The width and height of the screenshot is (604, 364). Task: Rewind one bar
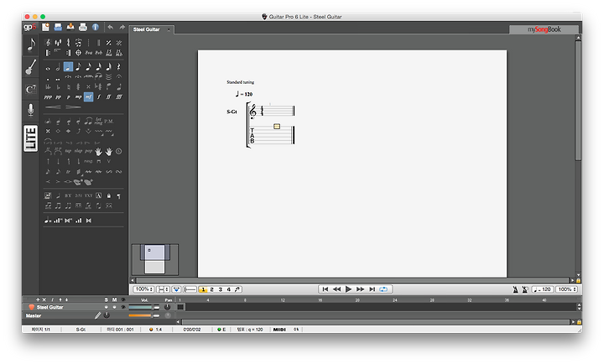(336, 289)
